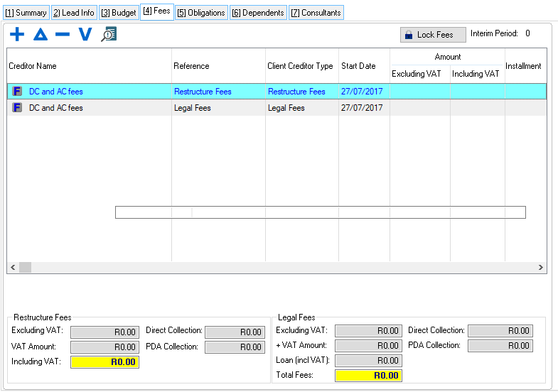Click the blue down V icon

pos(85,34)
